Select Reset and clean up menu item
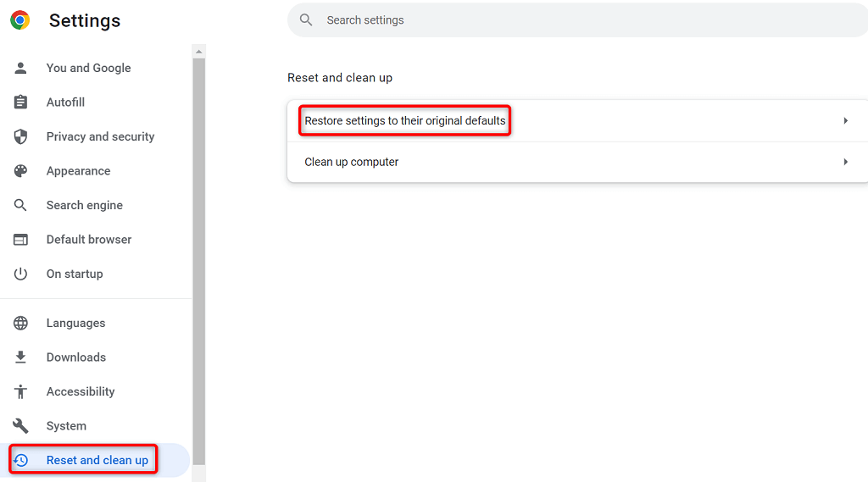868x482 pixels. click(x=97, y=460)
